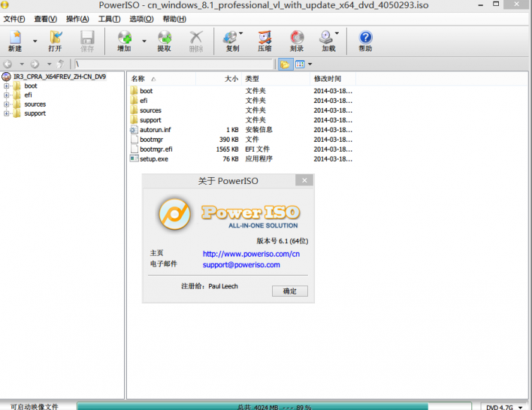Click the image size progress bar
This screenshot has height=410, width=532.
tap(274, 406)
